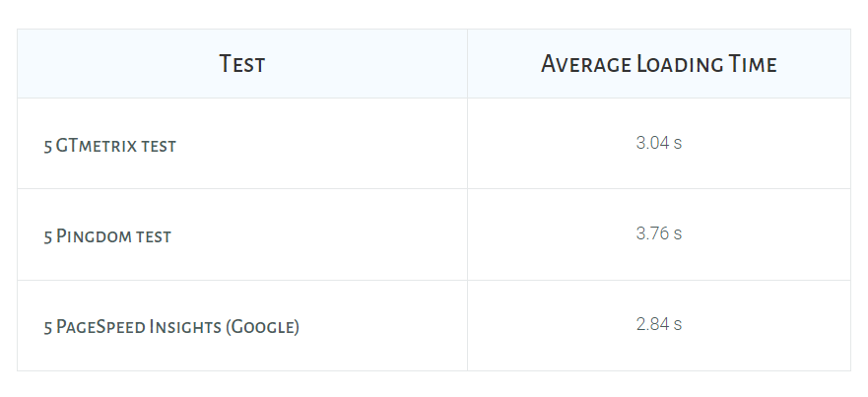Click the 2.84 s loading time value
The height and width of the screenshot is (397, 868).
click(x=659, y=324)
